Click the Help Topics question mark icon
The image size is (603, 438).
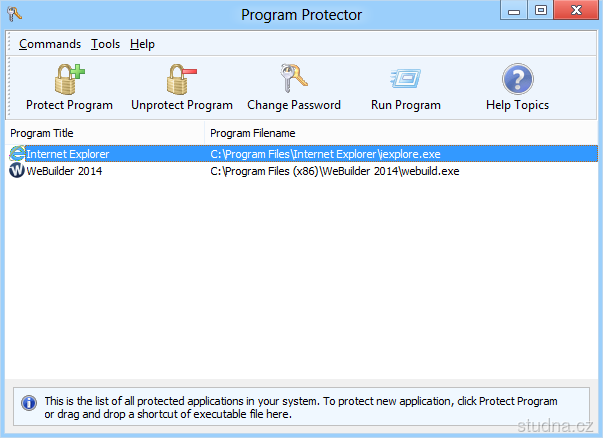point(518,79)
